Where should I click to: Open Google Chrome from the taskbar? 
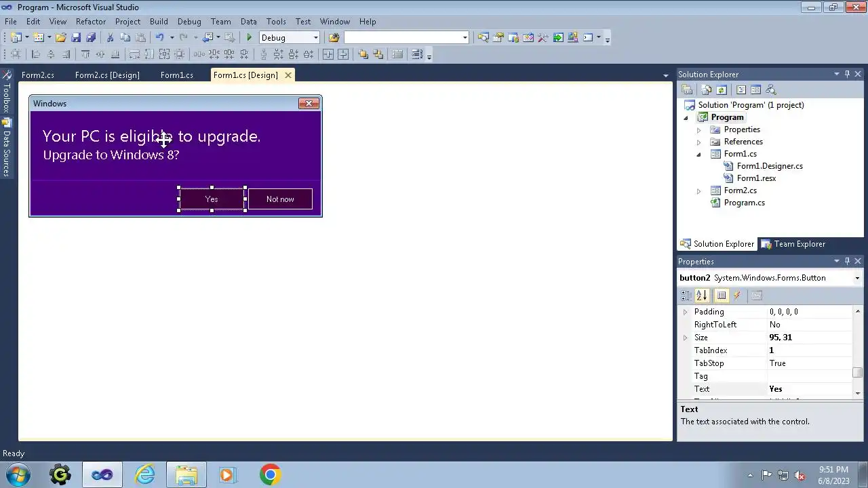point(270,475)
